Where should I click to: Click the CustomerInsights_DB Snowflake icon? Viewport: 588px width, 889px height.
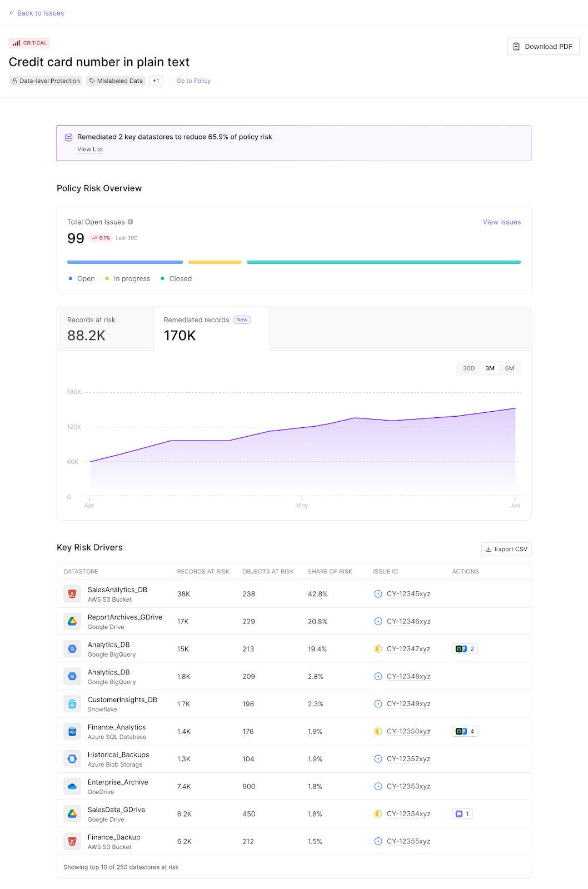click(72, 704)
